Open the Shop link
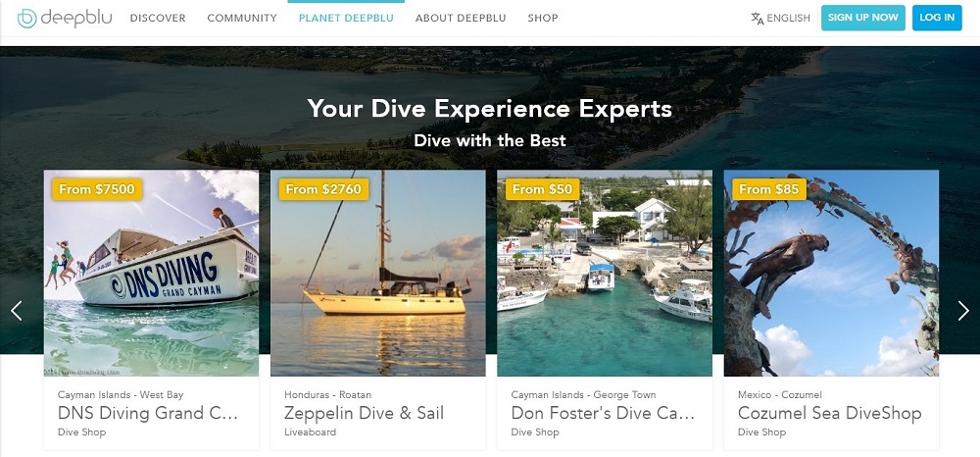This screenshot has width=980, height=457. 543,18
